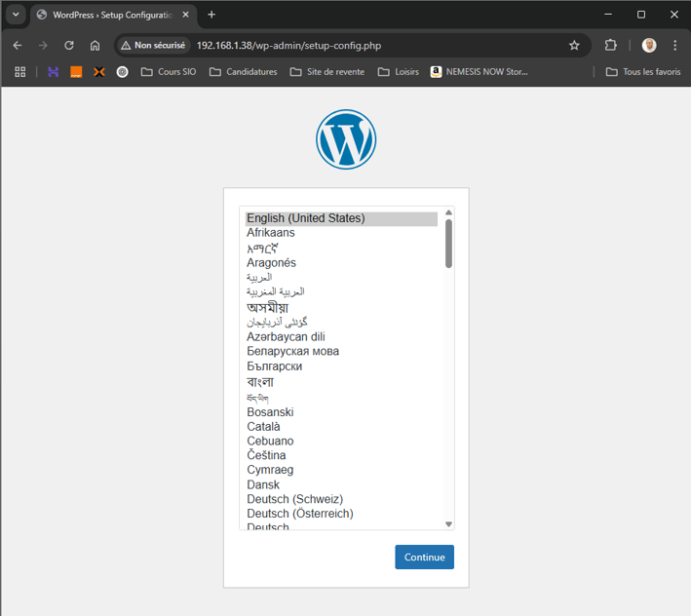Viewport: 691px width, 616px height.
Task: Select the Bengali language option below Български
Action: [x=341, y=381]
